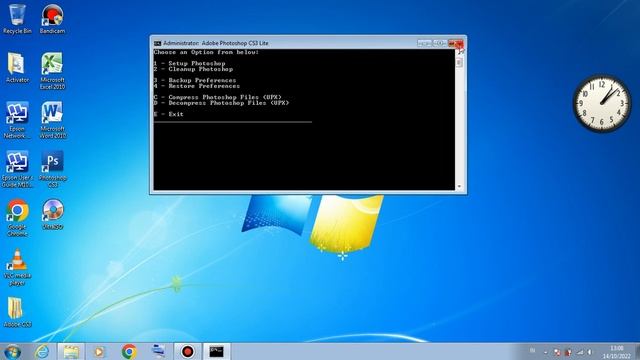Open Windows Media Player from the taskbar

coord(99,352)
